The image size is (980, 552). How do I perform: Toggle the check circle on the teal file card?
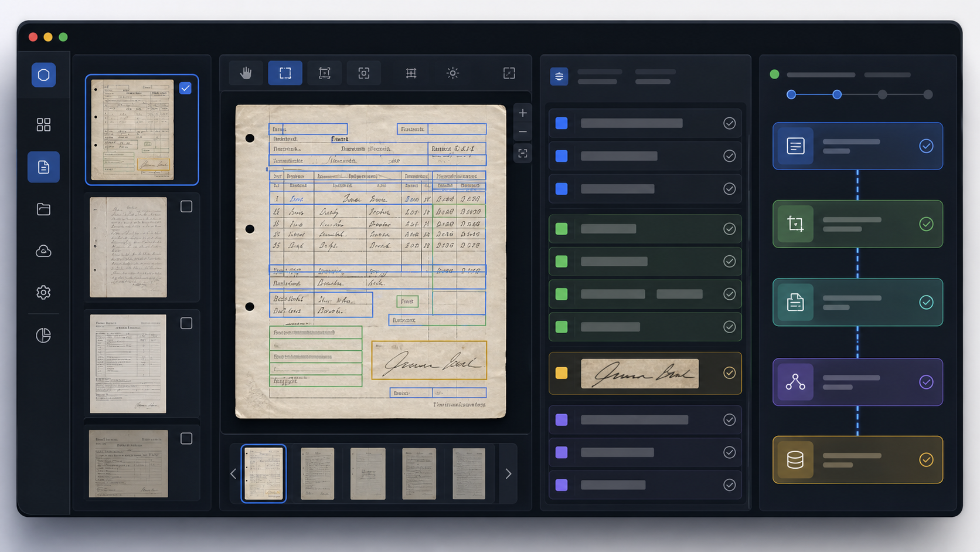click(926, 302)
